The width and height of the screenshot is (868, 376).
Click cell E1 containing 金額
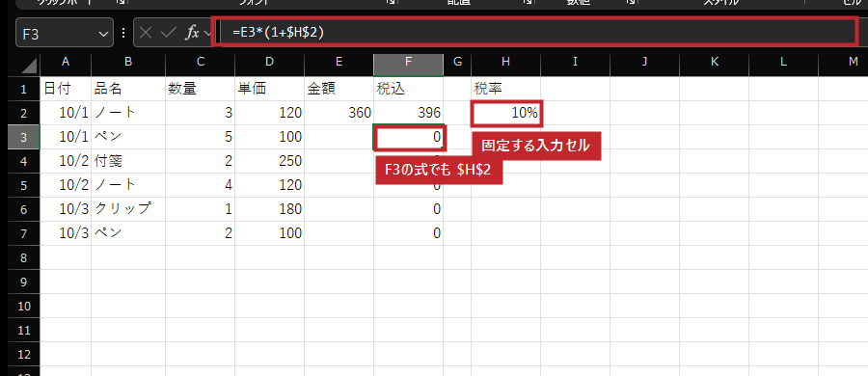(339, 89)
